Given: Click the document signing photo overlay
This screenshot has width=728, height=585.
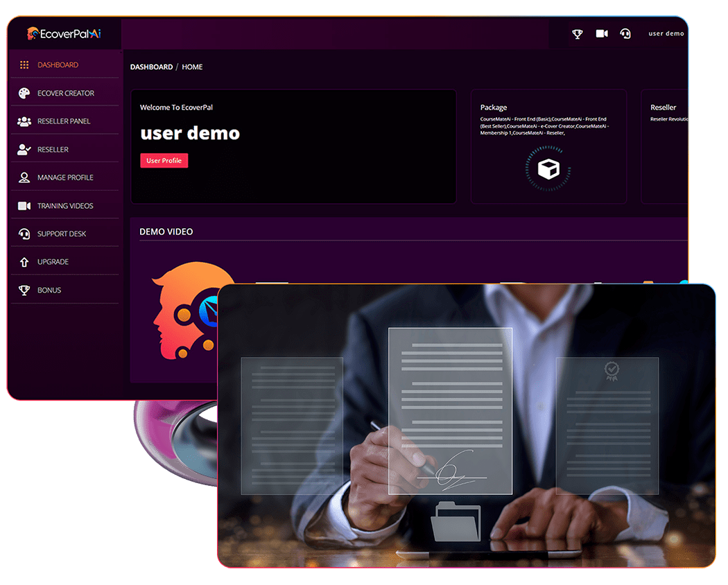Looking at the screenshot, I should tap(467, 426).
